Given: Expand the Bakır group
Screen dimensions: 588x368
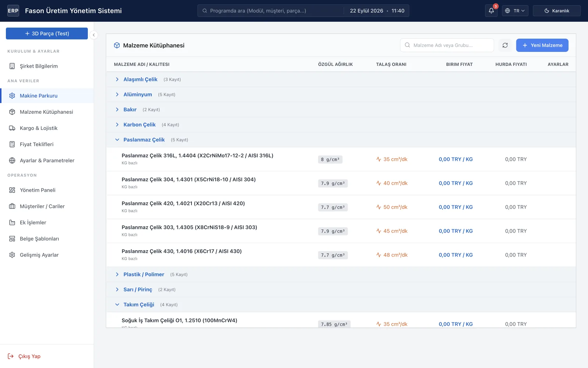Looking at the screenshot, I should (x=117, y=110).
